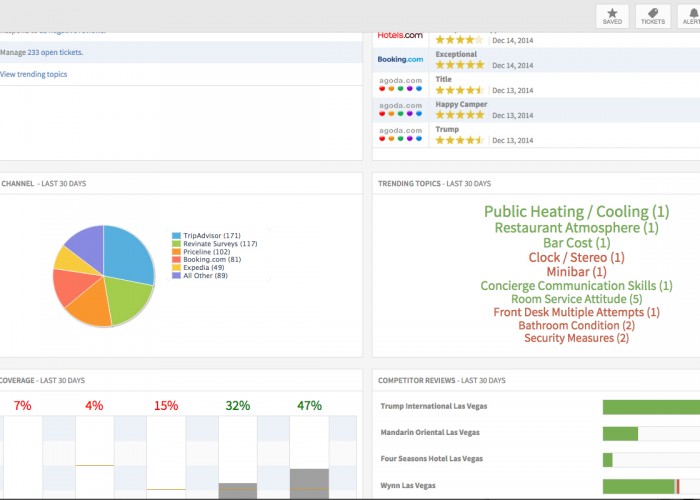Click Trump International green review bar
The width and height of the screenshot is (700, 500).
pos(651,407)
